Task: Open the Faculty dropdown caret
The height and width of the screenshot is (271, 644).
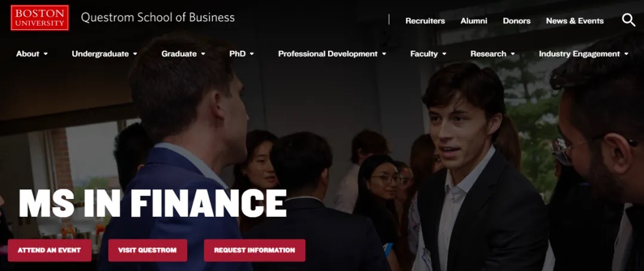Action: 444,54
